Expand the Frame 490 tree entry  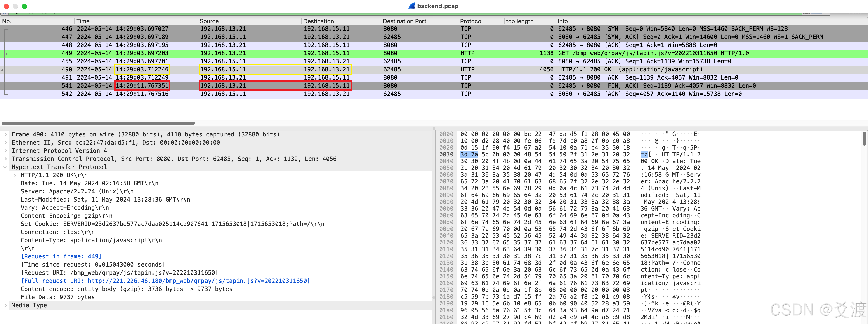(x=5, y=134)
